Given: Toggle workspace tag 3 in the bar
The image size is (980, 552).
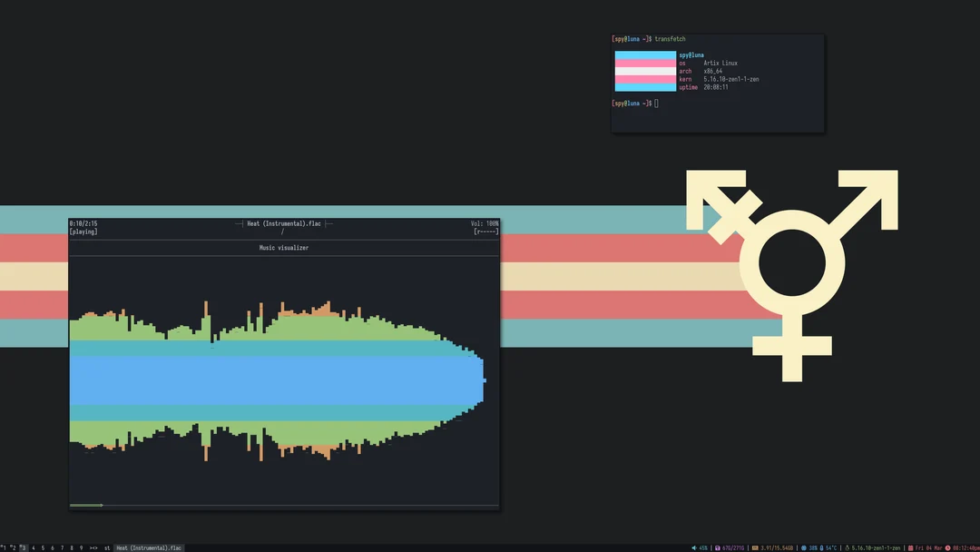Looking at the screenshot, I should 23,547.
